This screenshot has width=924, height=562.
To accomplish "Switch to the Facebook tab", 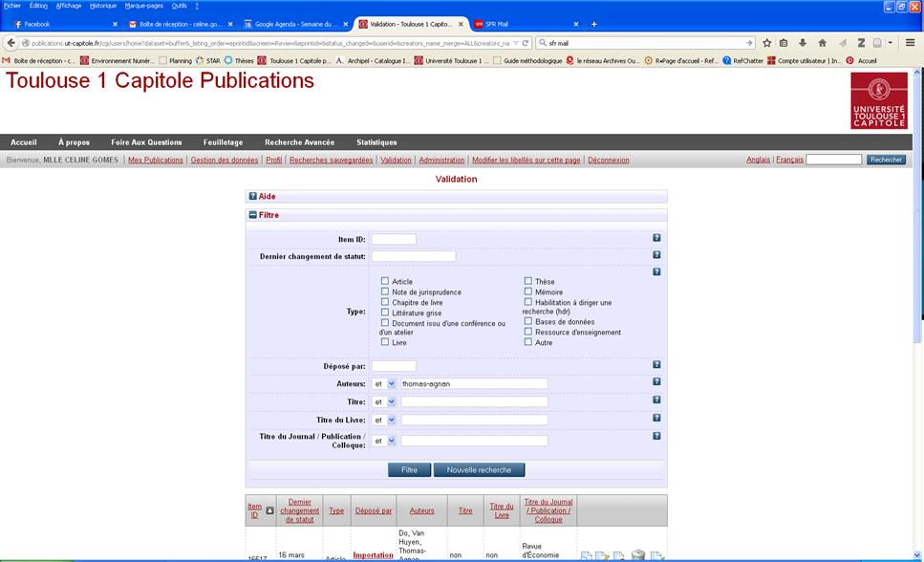I will [65, 24].
